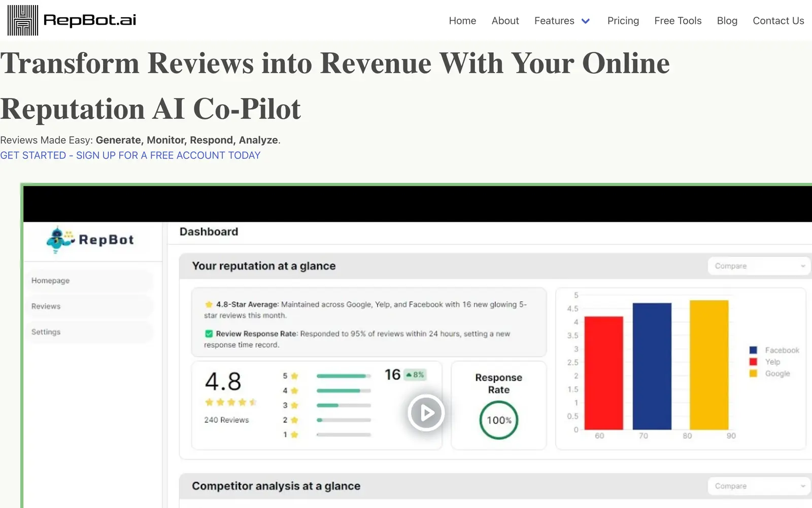812x508 pixels.
Task: Click the 3-star row star icon
Action: (x=294, y=405)
